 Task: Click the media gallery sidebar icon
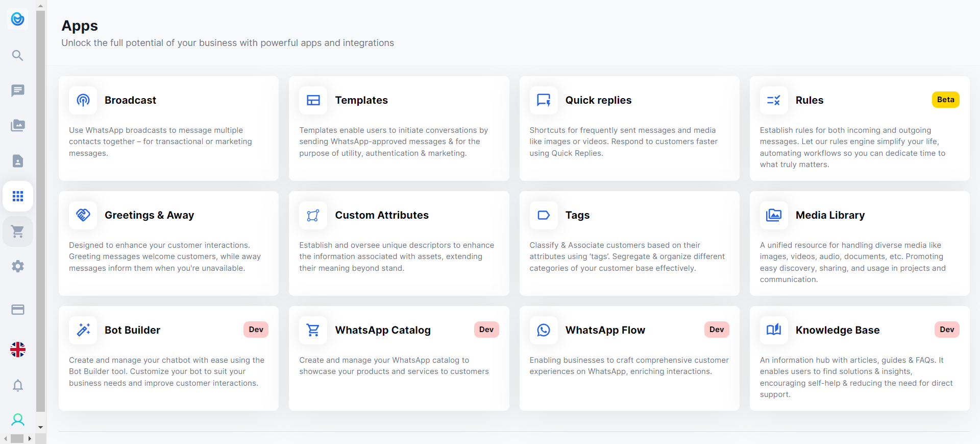pos(18,126)
